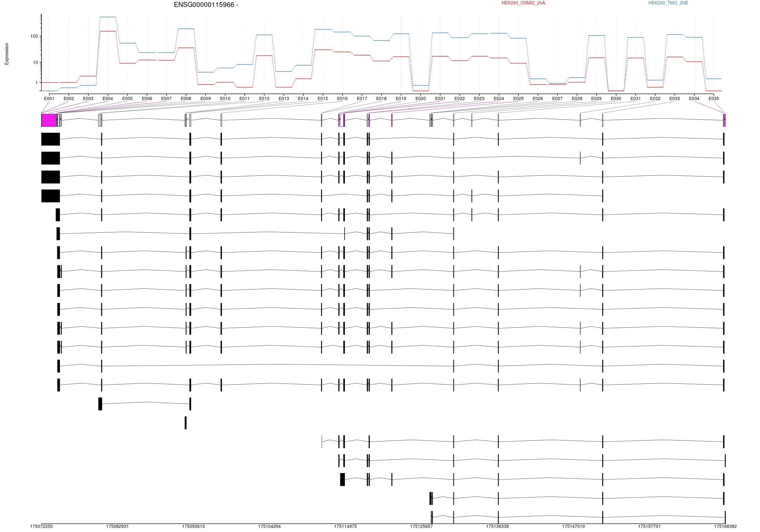Click genomic coordinate 175157701
The height and width of the screenshot is (532, 760).
point(649,526)
